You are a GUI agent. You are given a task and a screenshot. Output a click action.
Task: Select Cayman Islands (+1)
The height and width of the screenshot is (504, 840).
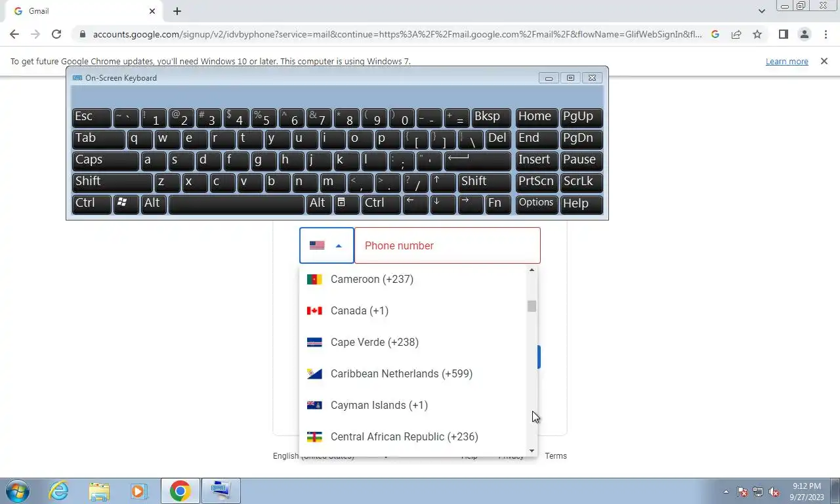point(413,405)
